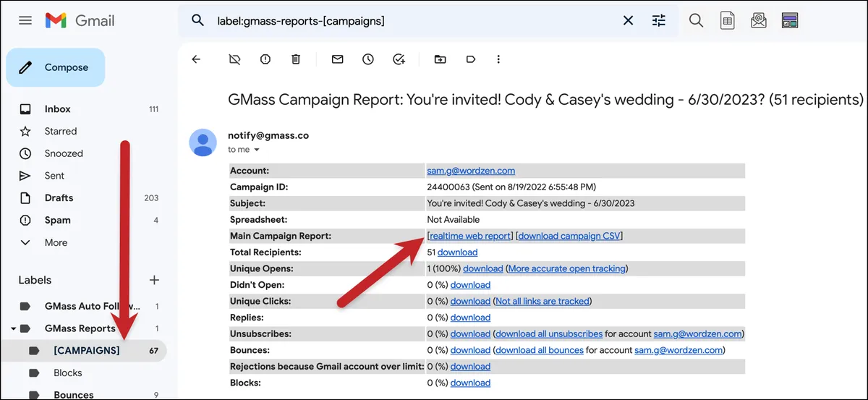Screen dimensions: 868x400
Task: Open the three-dot More options menu
Action: click(x=498, y=59)
